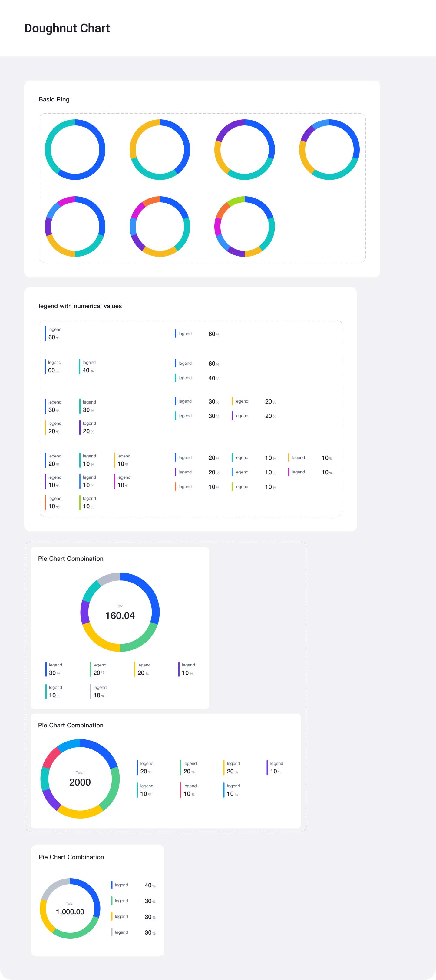The image size is (436, 980).
Task: Click the blue 40% legend beside 1,000.00 chart
Action: pyautogui.click(x=133, y=885)
